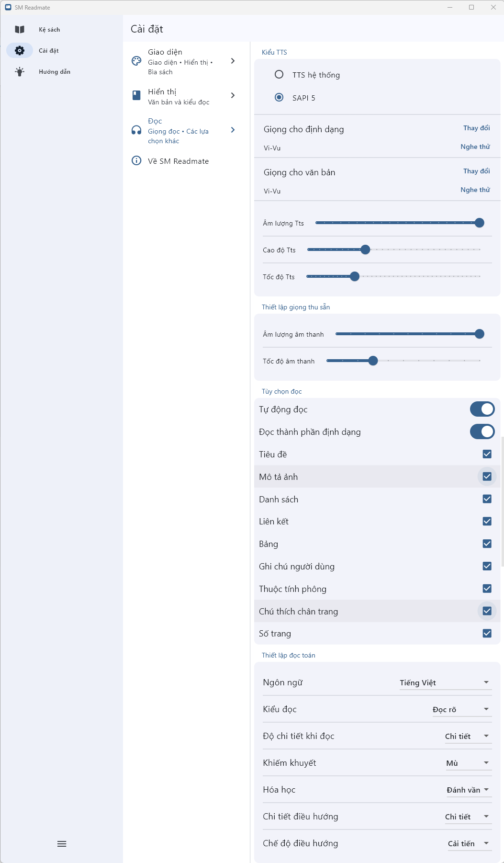Open the Hướng dẫn lightbulb icon

coord(20,72)
